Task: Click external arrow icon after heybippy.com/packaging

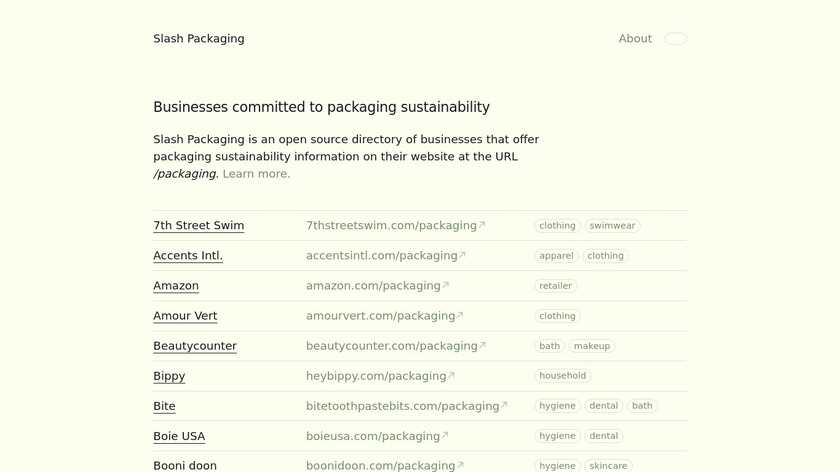Action: (x=452, y=375)
